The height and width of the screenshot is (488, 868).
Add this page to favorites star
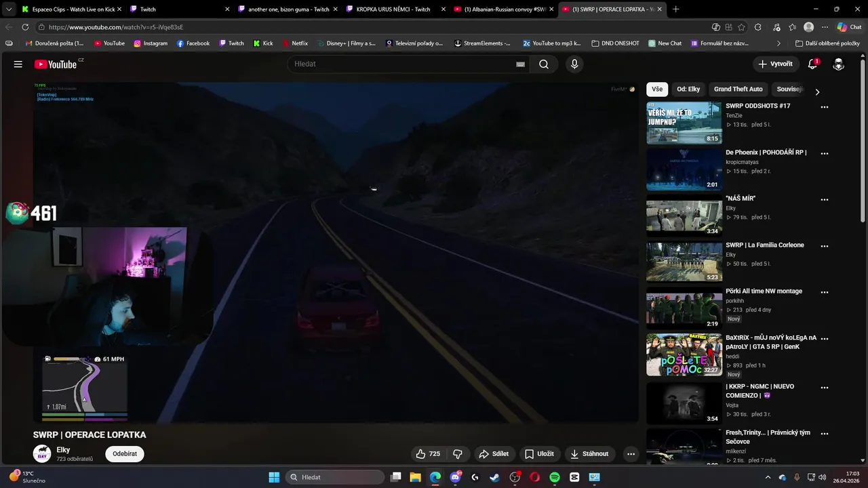tap(741, 27)
